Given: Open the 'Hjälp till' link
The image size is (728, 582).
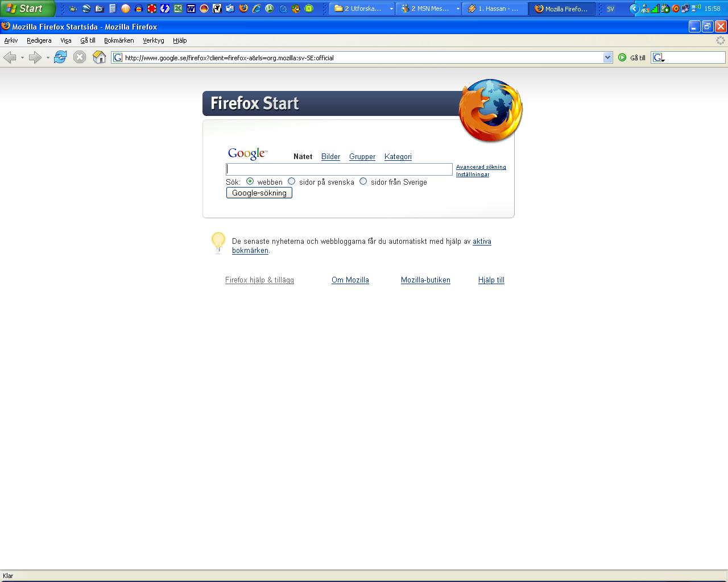Looking at the screenshot, I should pyautogui.click(x=491, y=280).
